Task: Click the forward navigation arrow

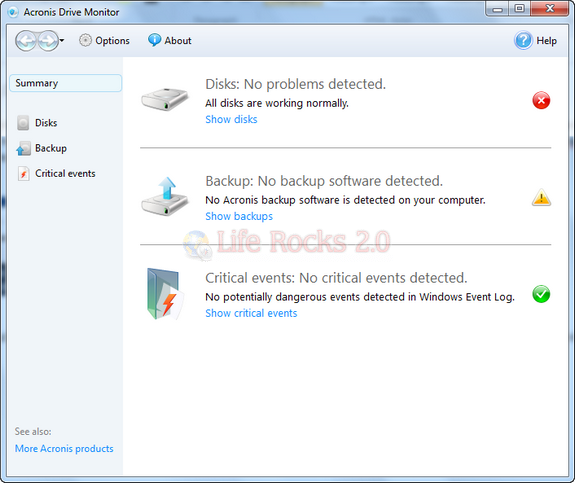Action: (x=48, y=40)
